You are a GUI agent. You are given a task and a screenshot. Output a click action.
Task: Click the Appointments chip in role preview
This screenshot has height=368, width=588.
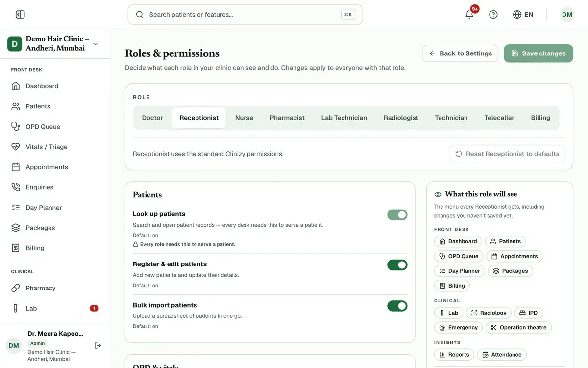(x=514, y=256)
